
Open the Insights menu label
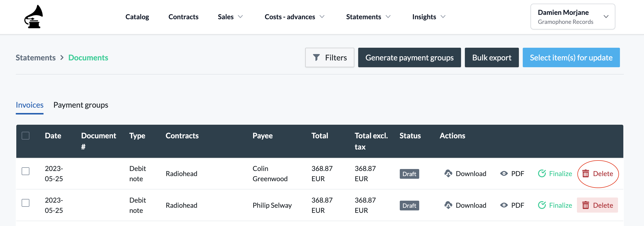point(424,17)
